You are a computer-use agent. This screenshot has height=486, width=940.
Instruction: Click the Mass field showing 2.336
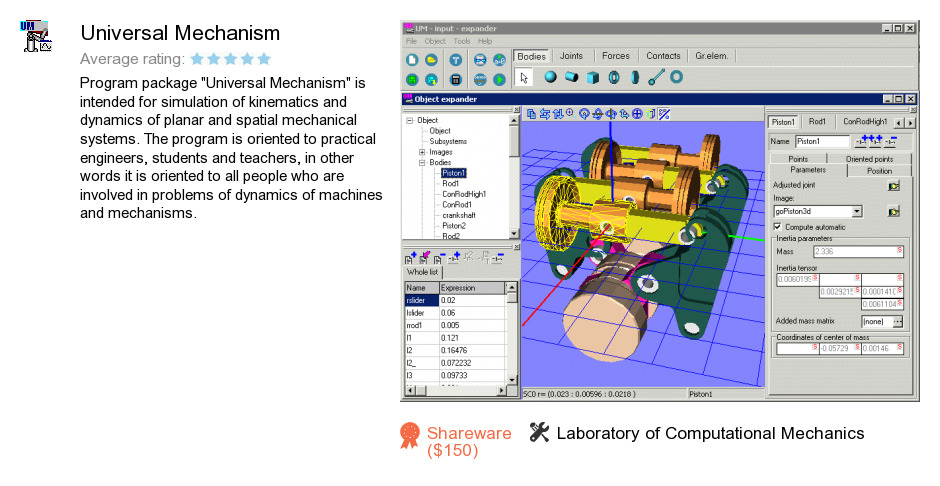tap(858, 252)
